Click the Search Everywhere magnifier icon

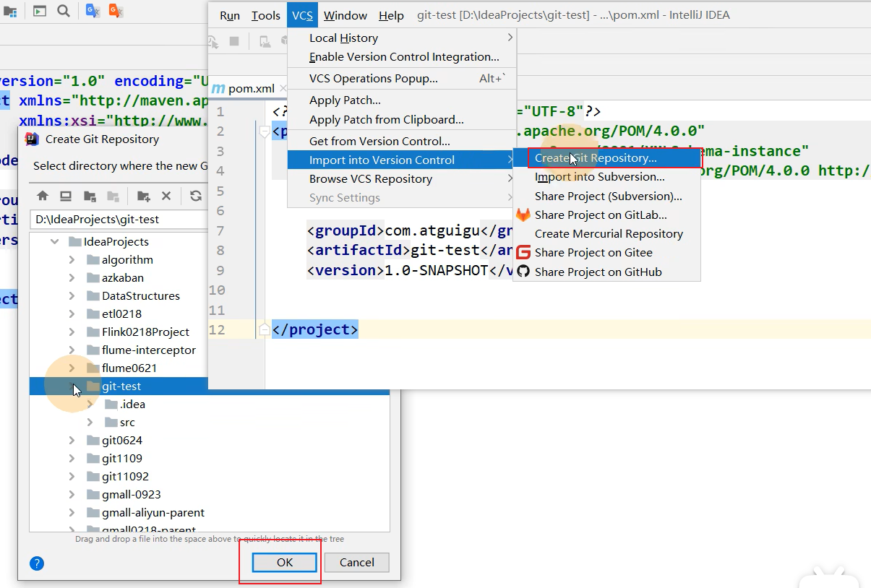pos(64,11)
